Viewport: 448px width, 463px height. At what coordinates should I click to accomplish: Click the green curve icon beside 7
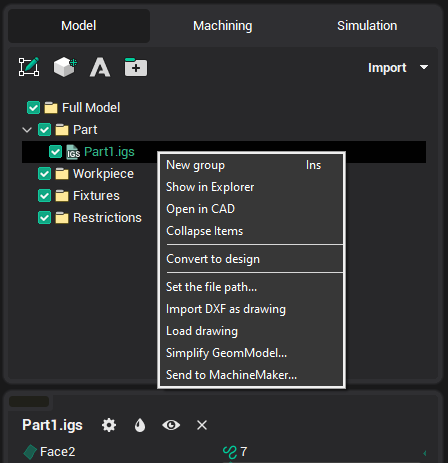click(x=230, y=453)
